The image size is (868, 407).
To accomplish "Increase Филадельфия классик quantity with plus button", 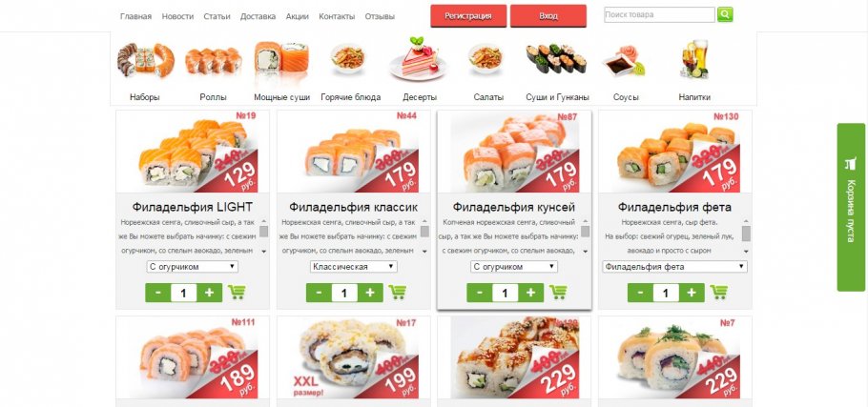I will [370, 293].
